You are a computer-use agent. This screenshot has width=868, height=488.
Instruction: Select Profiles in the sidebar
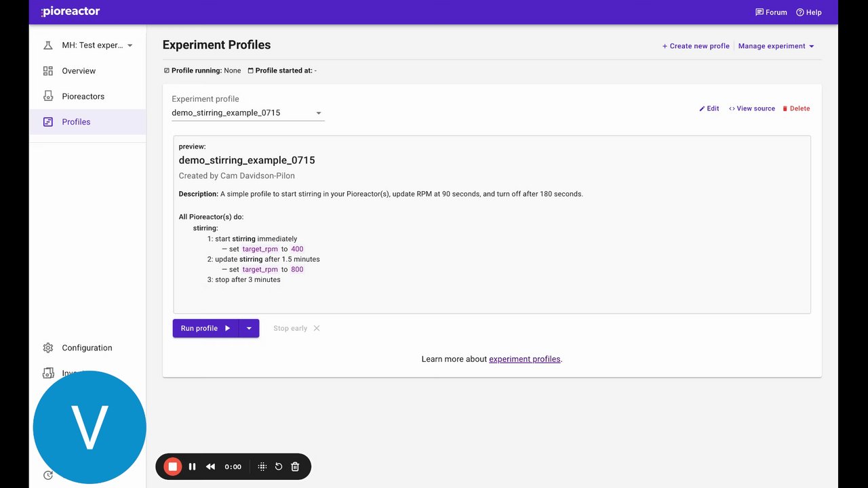tap(76, 122)
